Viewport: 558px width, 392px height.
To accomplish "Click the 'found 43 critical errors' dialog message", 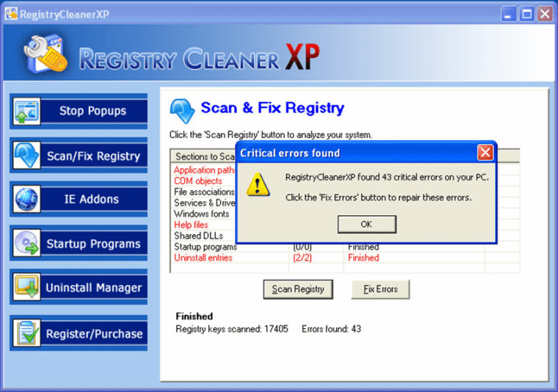I will point(387,177).
